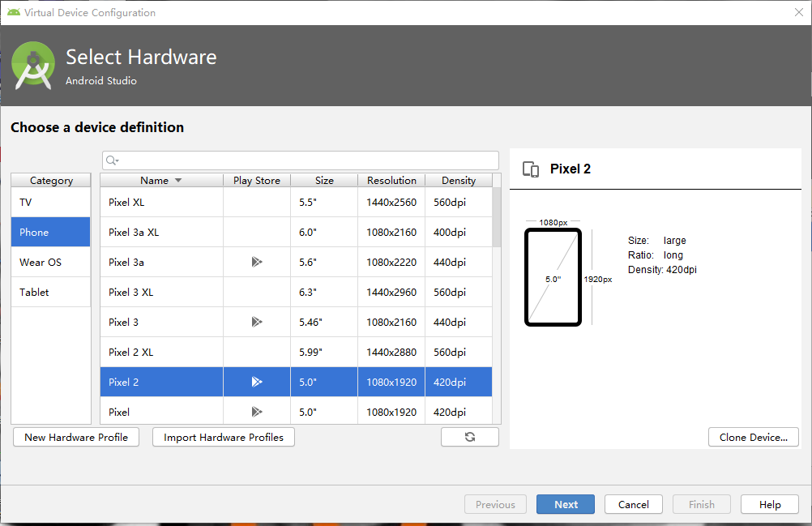Image resolution: width=812 pixels, height=526 pixels.
Task: Select the Pixel XL device name
Action: 126,203
